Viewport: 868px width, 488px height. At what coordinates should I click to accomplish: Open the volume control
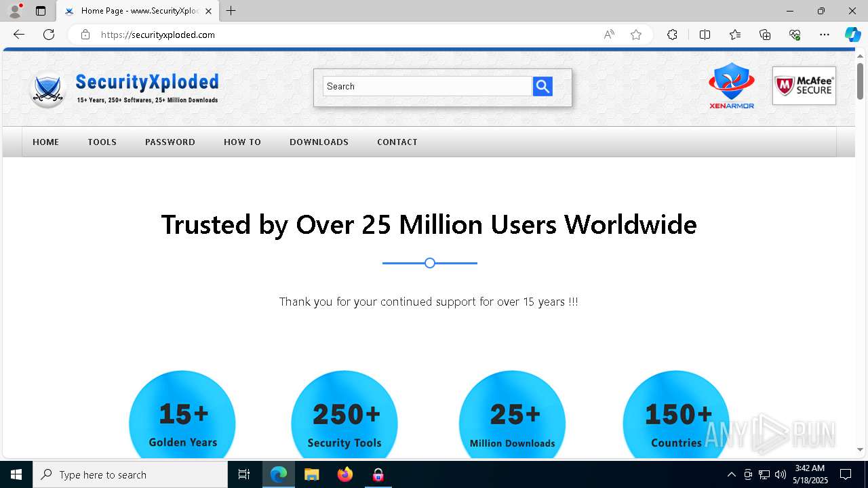(781, 474)
